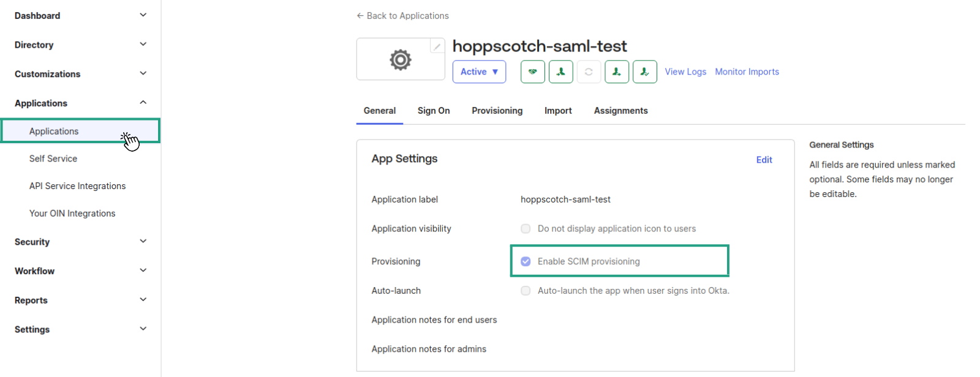
Task: Click the gear application logo
Action: (x=401, y=60)
